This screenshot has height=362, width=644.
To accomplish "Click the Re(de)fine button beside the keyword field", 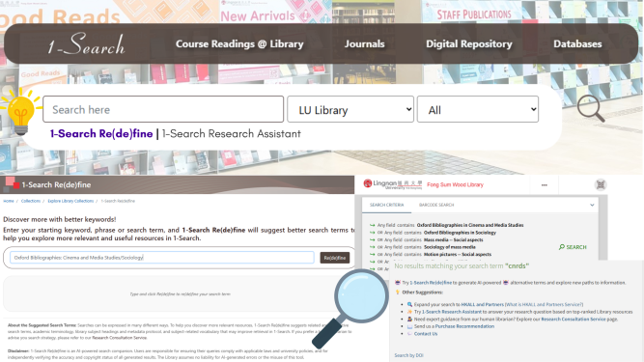I will click(335, 258).
